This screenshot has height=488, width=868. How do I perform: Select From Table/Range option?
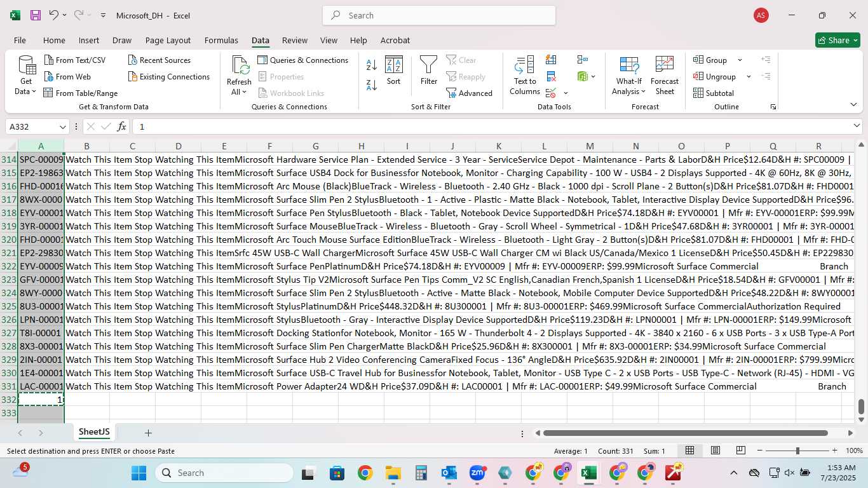[81, 93]
